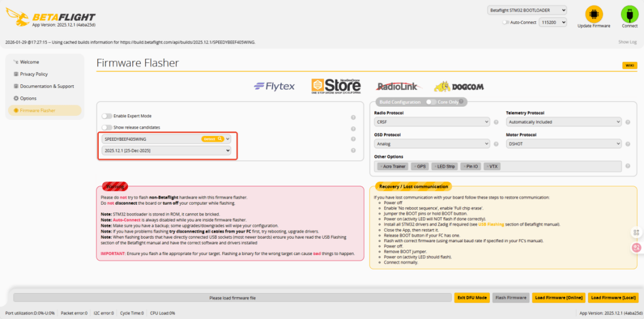Click the Load Firmware [Online] button
644x319 pixels.
(559, 298)
